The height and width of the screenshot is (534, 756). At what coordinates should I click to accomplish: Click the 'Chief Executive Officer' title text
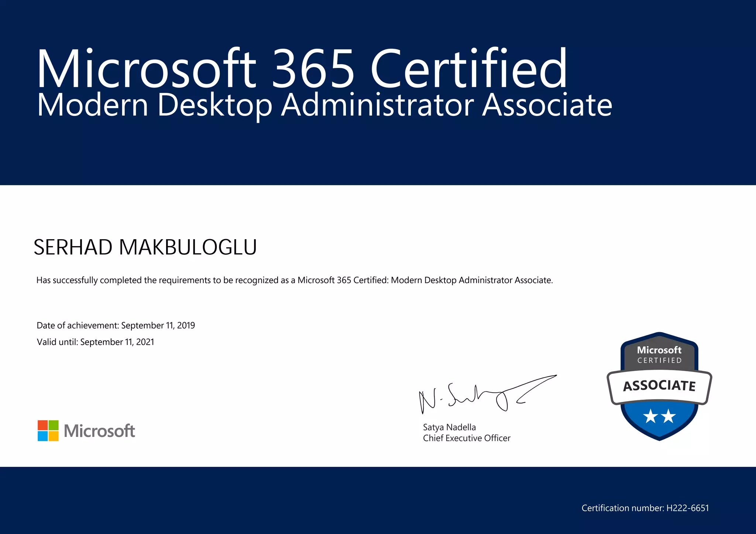pos(467,438)
